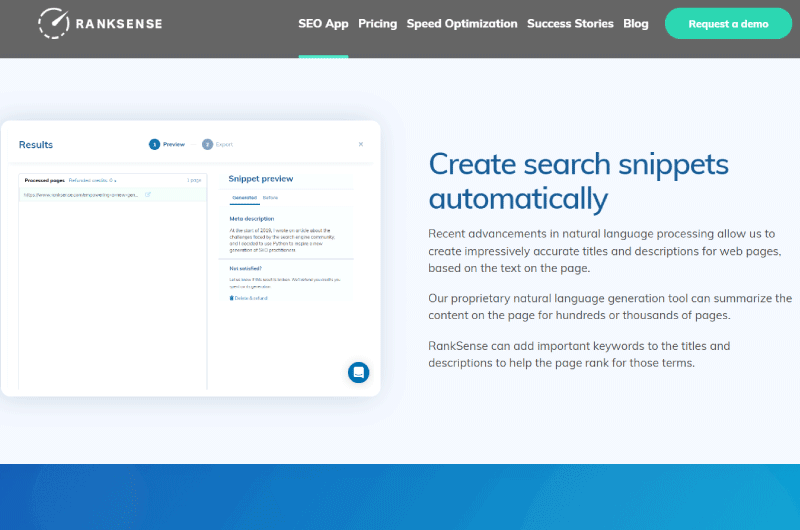Click the '1 page' count text

(x=194, y=180)
